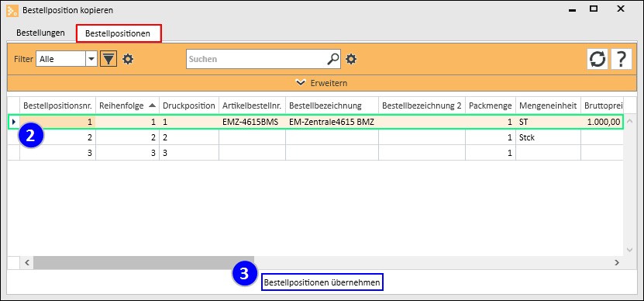Image resolution: width=644 pixels, height=301 pixels.
Task: Select the Bestellpositionen tab
Action: (119, 33)
